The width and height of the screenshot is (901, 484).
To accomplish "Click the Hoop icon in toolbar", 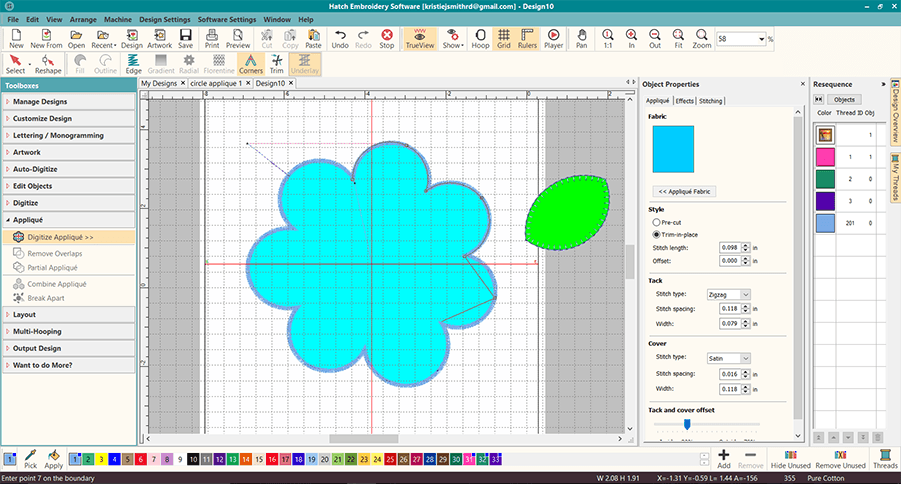I will tap(481, 39).
